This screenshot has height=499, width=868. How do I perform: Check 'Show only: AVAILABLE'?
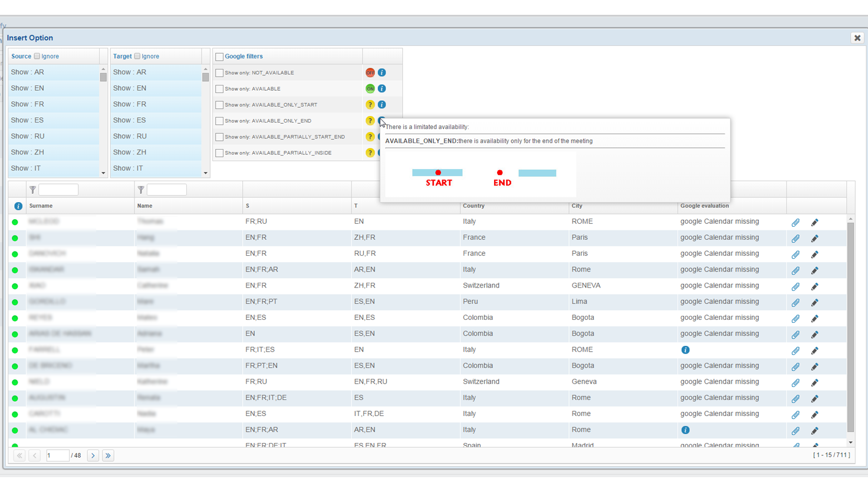219,89
